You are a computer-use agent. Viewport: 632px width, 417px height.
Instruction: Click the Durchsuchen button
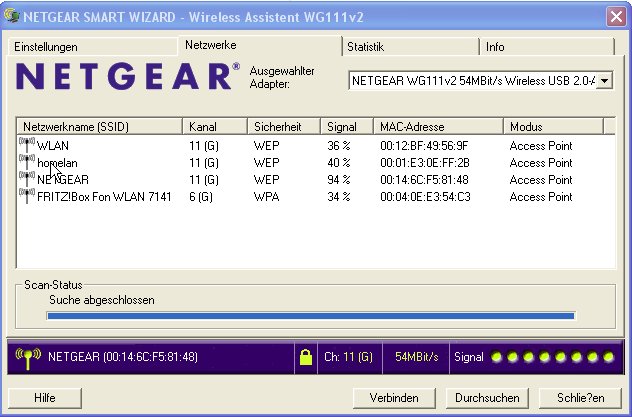tap(487, 398)
